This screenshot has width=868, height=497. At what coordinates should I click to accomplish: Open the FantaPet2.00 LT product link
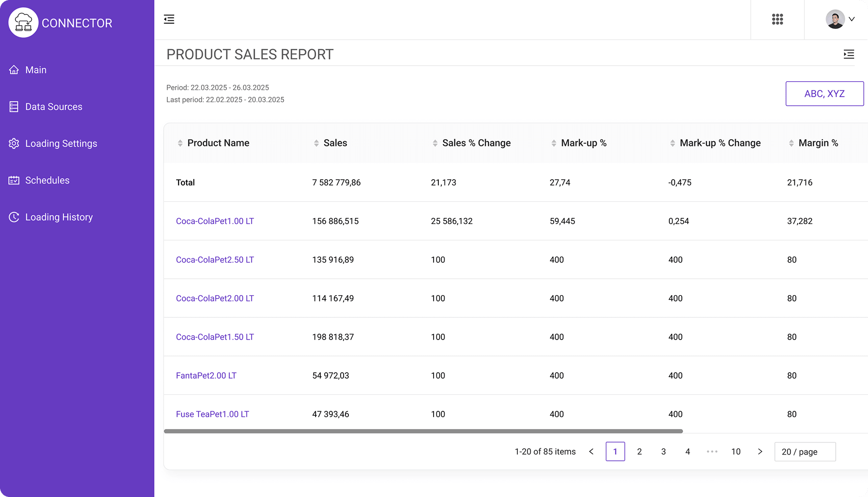click(x=206, y=376)
